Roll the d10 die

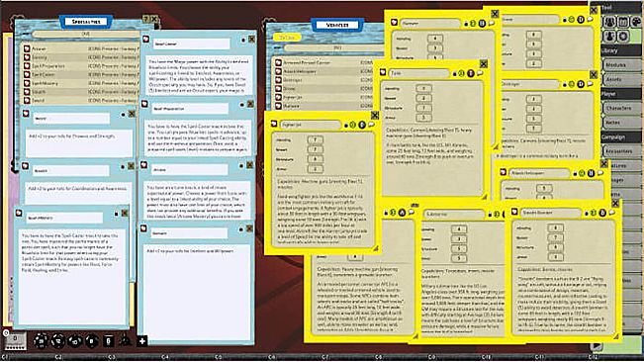coord(75,340)
